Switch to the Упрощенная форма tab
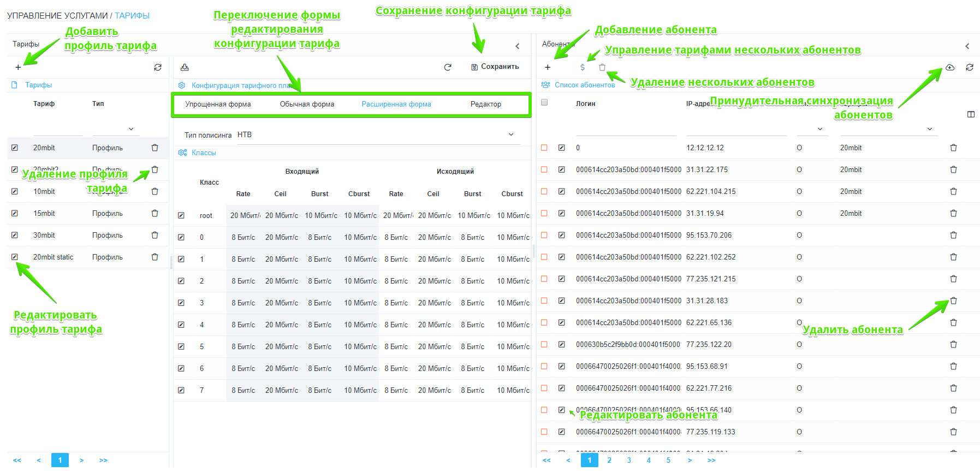The width and height of the screenshot is (980, 471). click(x=218, y=104)
